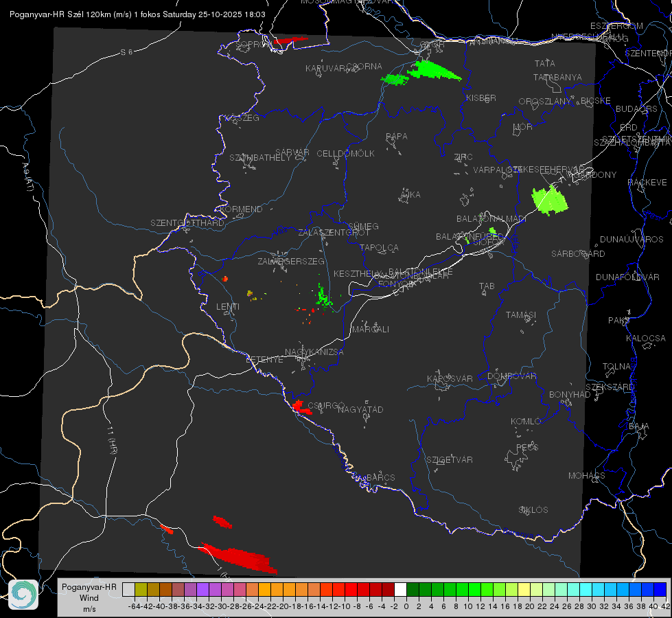Click the ZALASZENTGRÓT town label
Image resolution: width=672 pixels, height=618 pixels.
(334, 233)
